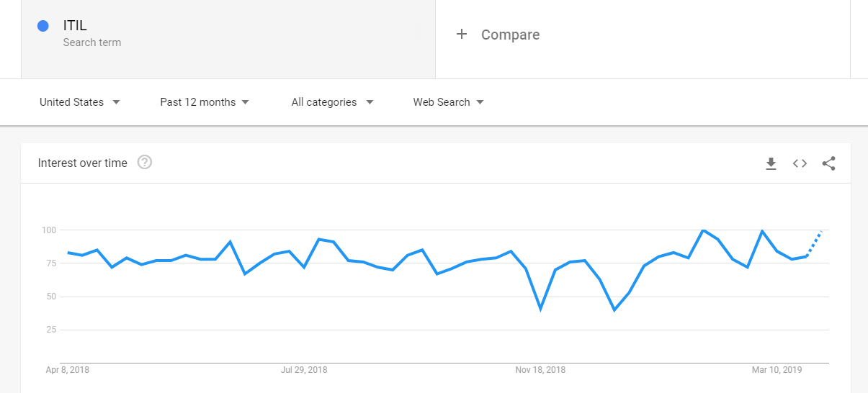Click the Apr 8, 2018 axis label
Screen dimensions: 868x393
coord(68,370)
